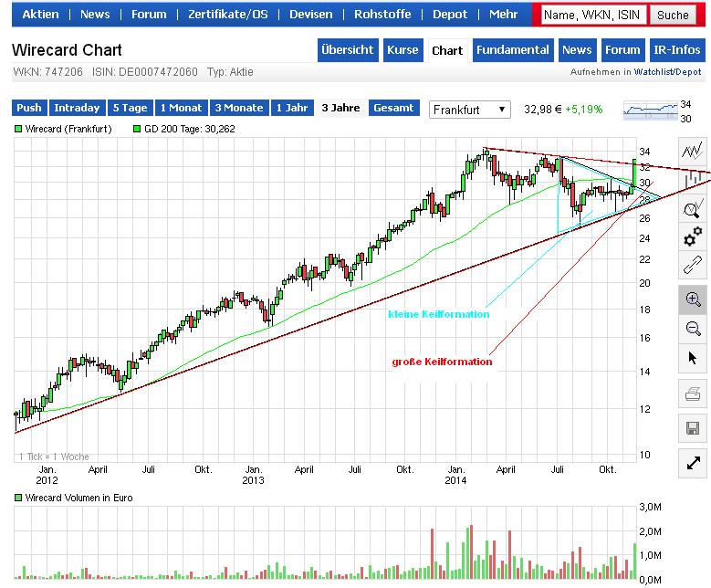The width and height of the screenshot is (711, 588).
Task: Select the Push timeframe button
Action: click(29, 108)
